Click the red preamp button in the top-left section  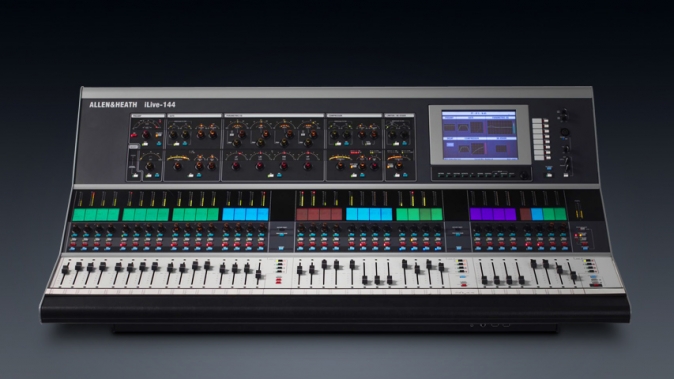point(134,136)
